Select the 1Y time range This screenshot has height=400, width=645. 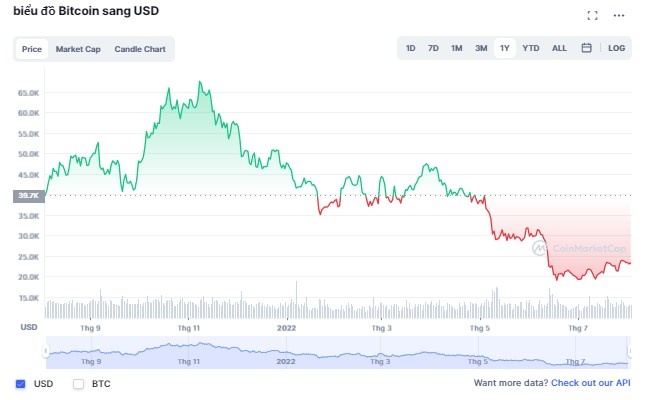point(505,48)
